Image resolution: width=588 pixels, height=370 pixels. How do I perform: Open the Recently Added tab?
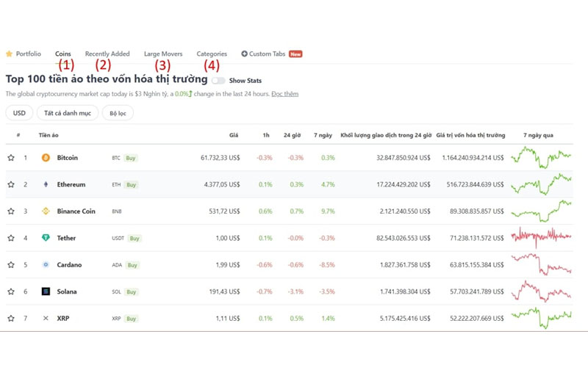click(x=107, y=54)
